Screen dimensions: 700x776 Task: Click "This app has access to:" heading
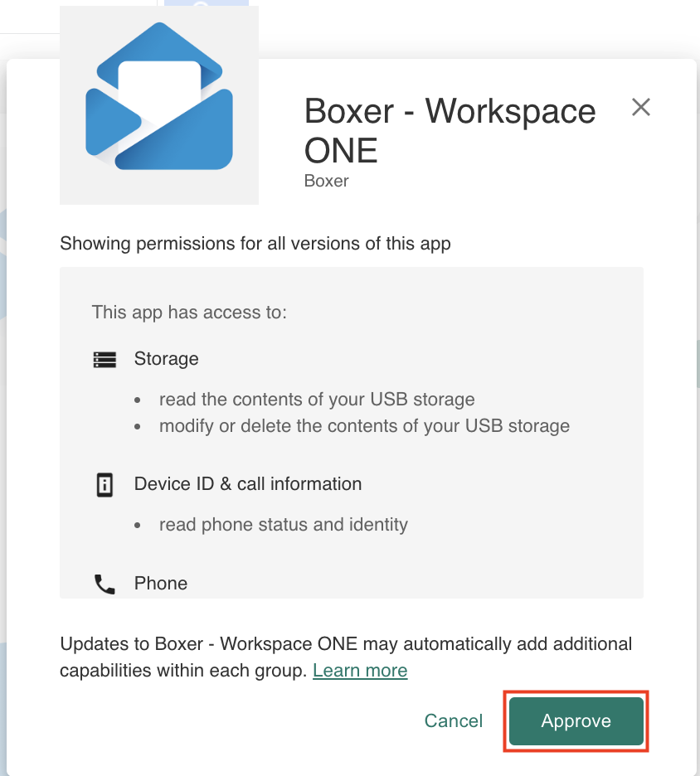point(189,313)
